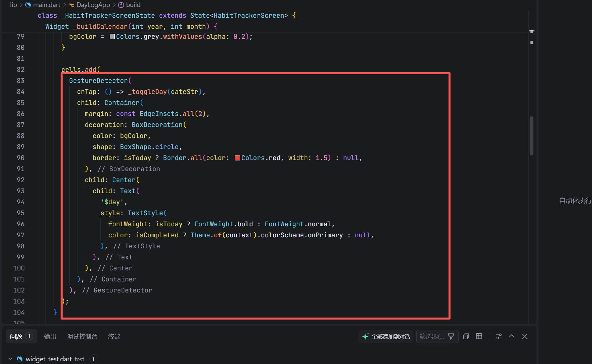Click line number 83 in the gutter

point(21,81)
